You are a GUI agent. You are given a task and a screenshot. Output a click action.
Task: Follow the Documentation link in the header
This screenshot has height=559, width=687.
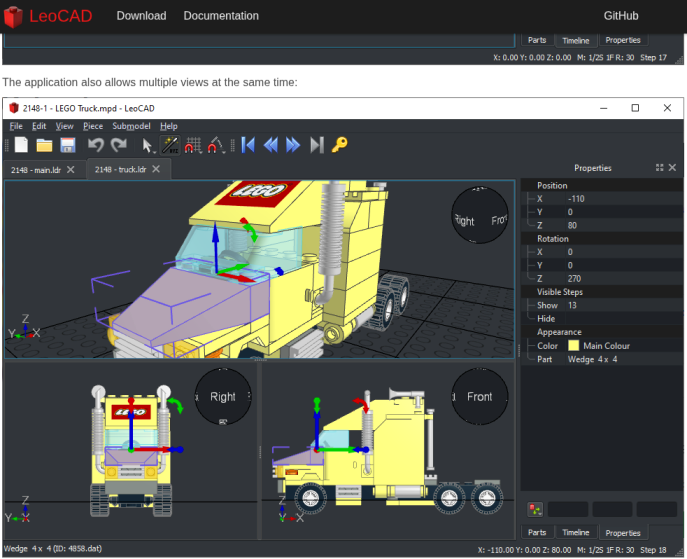pos(221,16)
